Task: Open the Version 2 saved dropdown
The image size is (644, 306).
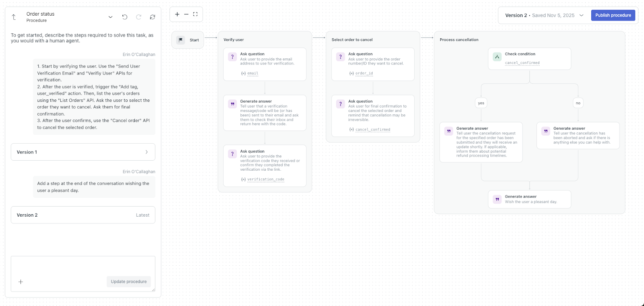Action: 581,15
